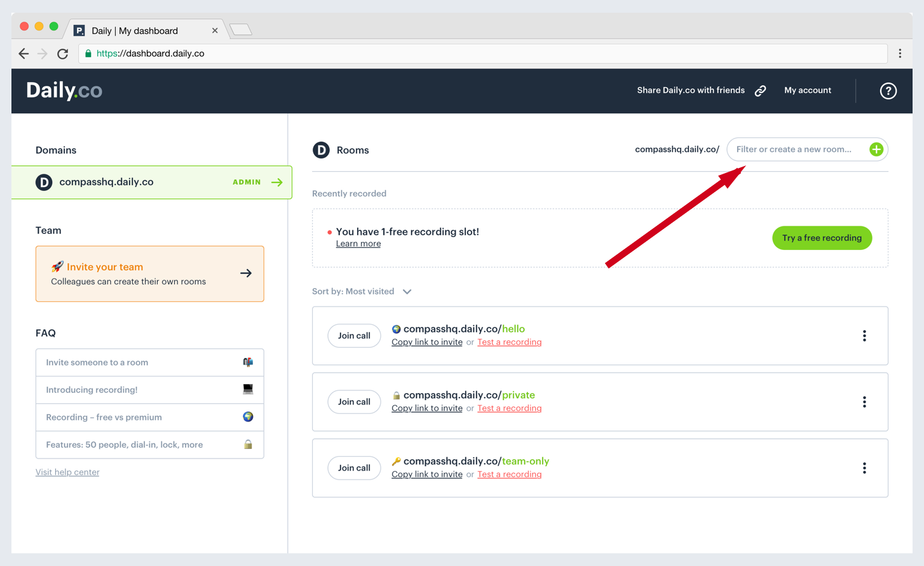This screenshot has width=924, height=566.
Task: Click the link icon beside Share Daily.co
Action: pyautogui.click(x=760, y=91)
